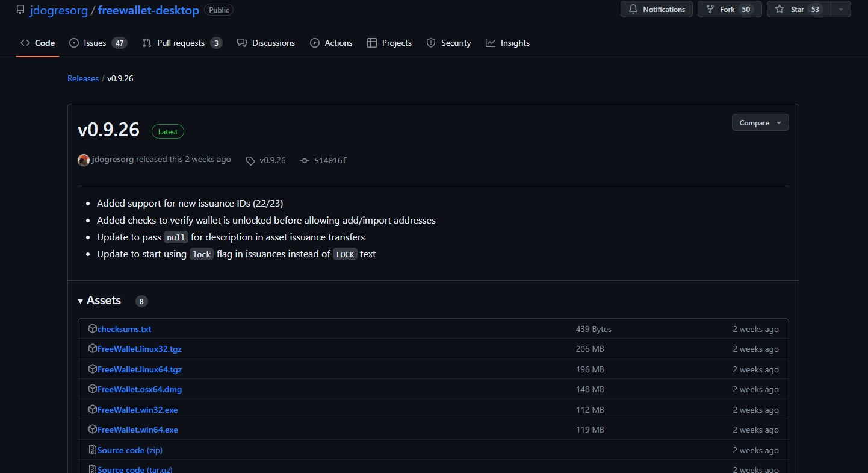Click zip file icon next to Source code (zip)
This screenshot has height=473, width=868.
pos(93,450)
